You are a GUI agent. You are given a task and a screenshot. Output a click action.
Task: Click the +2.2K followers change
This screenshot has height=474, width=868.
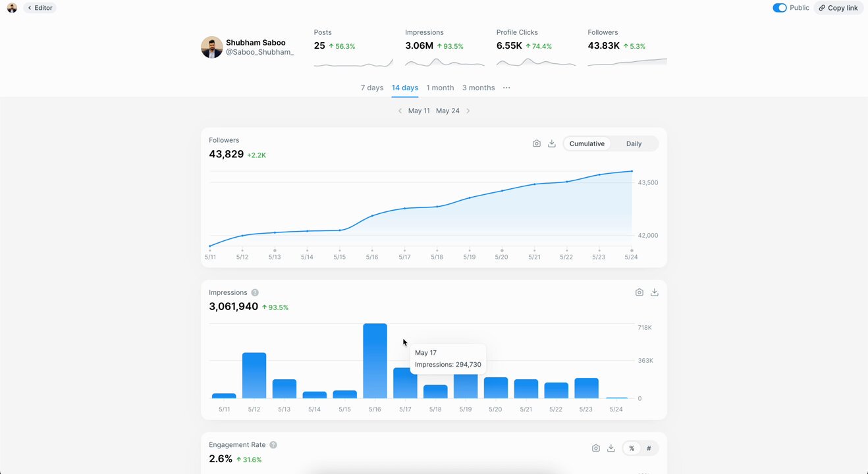[x=256, y=155]
